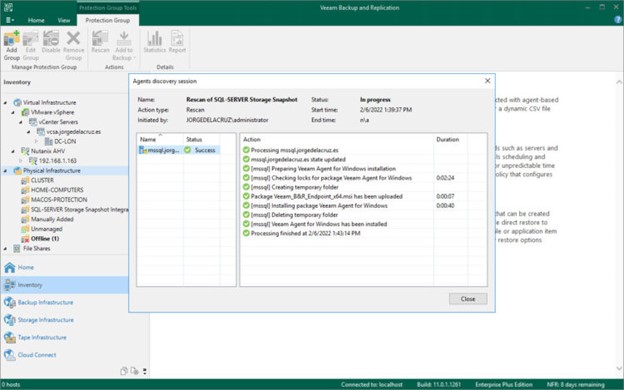Select 'Preparing Veeam Agent for Windows installation' entry
Screen dimensions: 624x390
coord(323,169)
